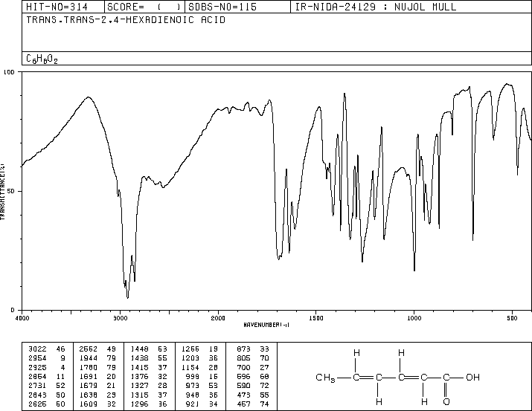Select the 1691 peak table entry
Viewport: 532px width, 411px height.
coord(97,376)
